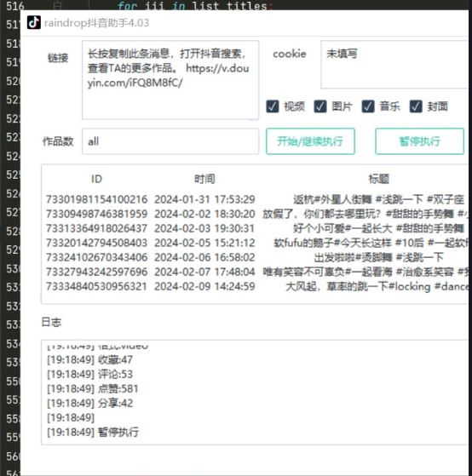Click the 作品数 field containing all

170,141
